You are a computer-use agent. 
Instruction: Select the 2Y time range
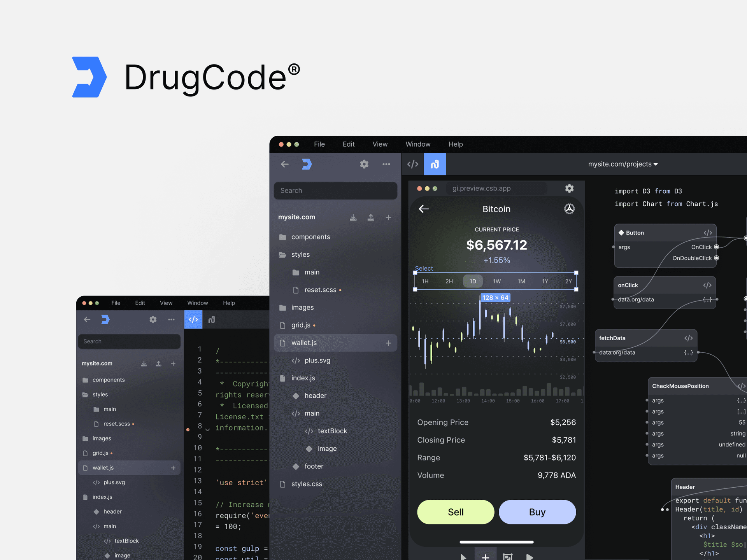568,281
